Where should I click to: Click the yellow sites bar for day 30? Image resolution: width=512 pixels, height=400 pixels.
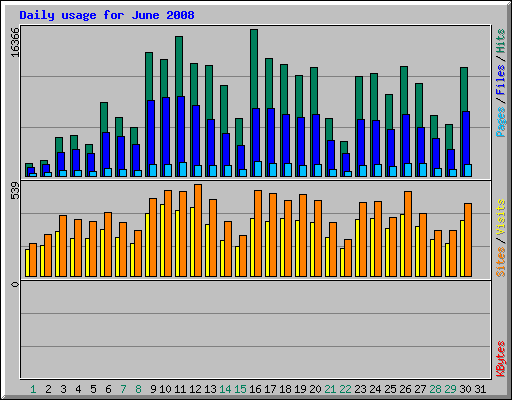[x=462, y=248]
